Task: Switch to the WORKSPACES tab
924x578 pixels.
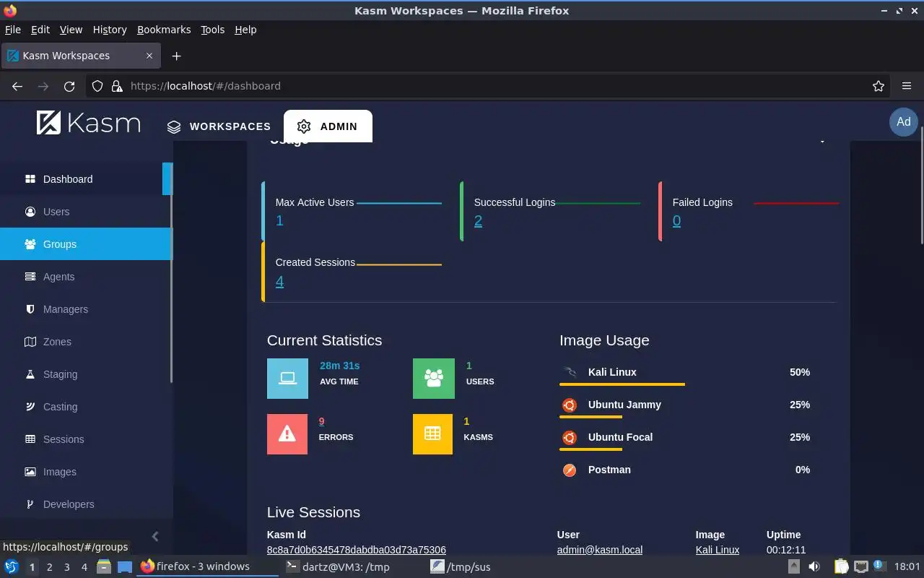Action: point(219,126)
